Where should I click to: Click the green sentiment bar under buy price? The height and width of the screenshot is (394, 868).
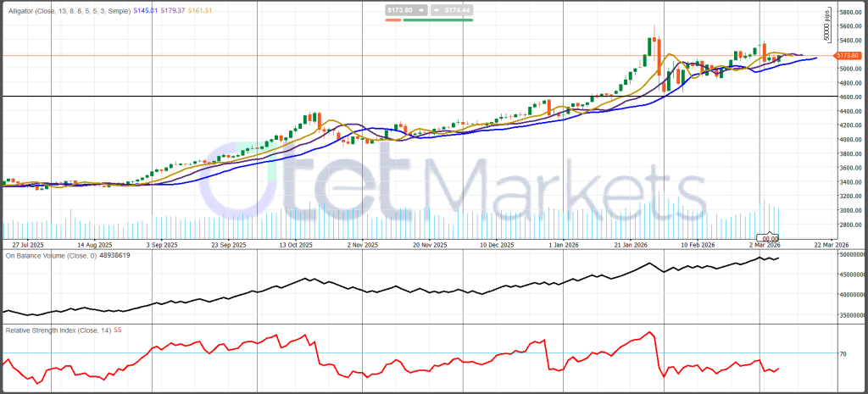pyautogui.click(x=438, y=19)
